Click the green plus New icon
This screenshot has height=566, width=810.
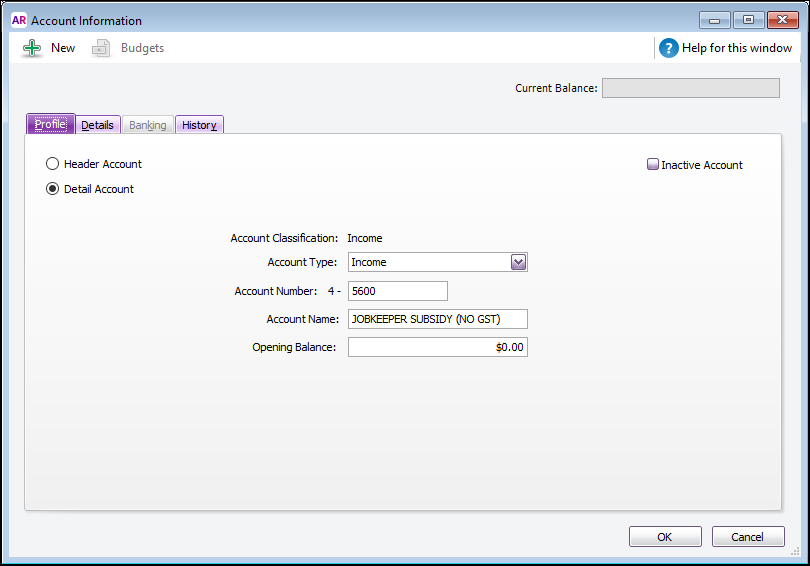click(x=32, y=48)
